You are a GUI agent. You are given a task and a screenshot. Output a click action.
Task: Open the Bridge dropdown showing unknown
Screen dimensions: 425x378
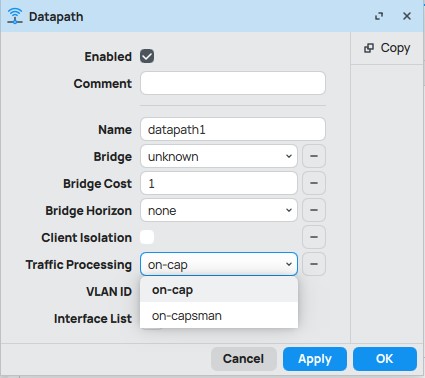click(x=219, y=156)
